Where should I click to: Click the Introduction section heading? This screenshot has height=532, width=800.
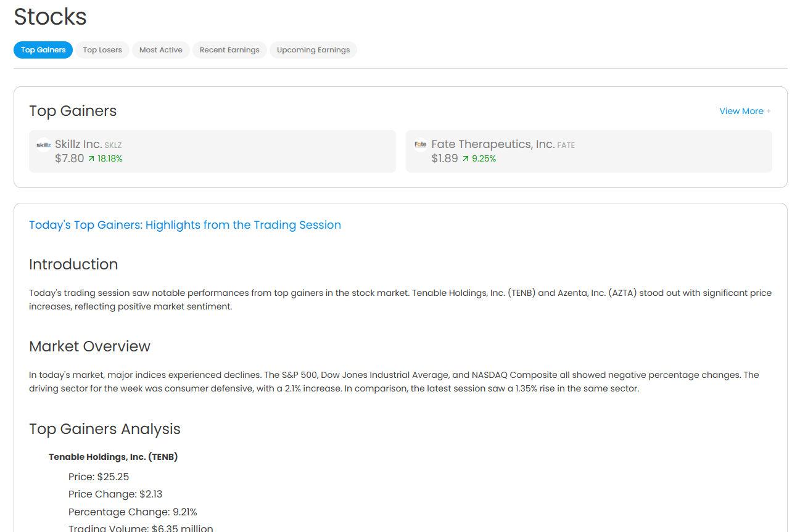coord(73,264)
